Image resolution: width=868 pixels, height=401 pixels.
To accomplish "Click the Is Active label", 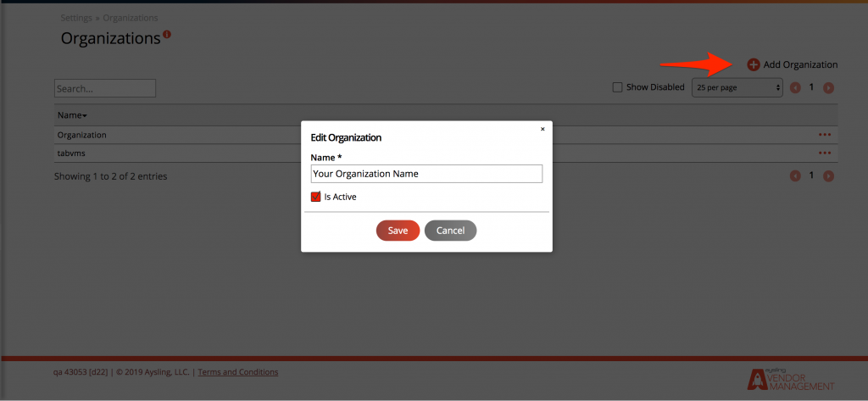I will pyautogui.click(x=341, y=197).
